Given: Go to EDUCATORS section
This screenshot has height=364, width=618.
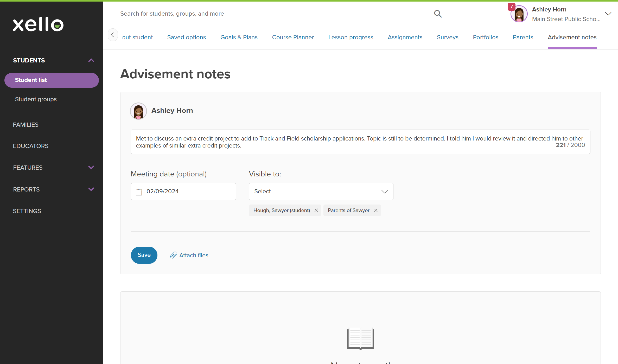Looking at the screenshot, I should (31, 146).
